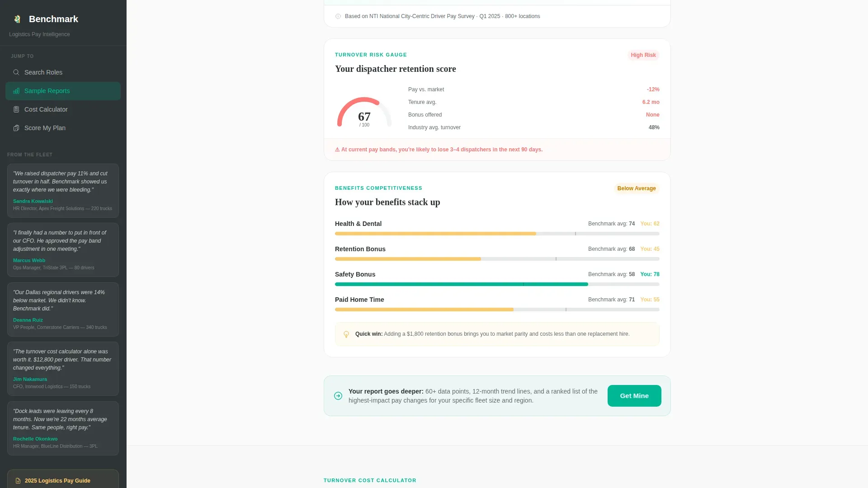The width and height of the screenshot is (868, 488).
Task: Click the "TURNOVER RISK GAUGE" label
Action: (x=371, y=55)
